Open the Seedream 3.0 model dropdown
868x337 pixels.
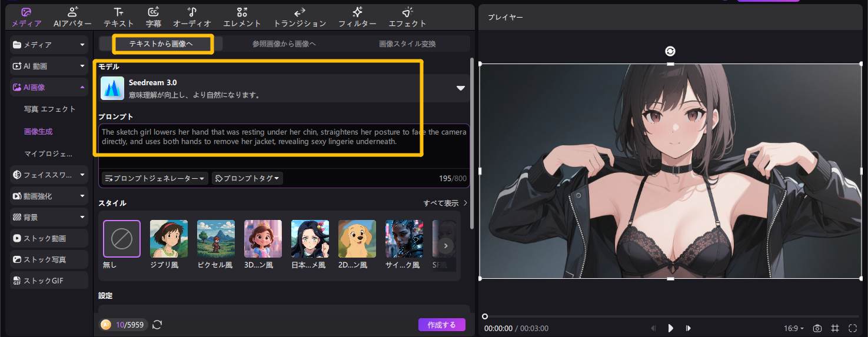coord(461,88)
